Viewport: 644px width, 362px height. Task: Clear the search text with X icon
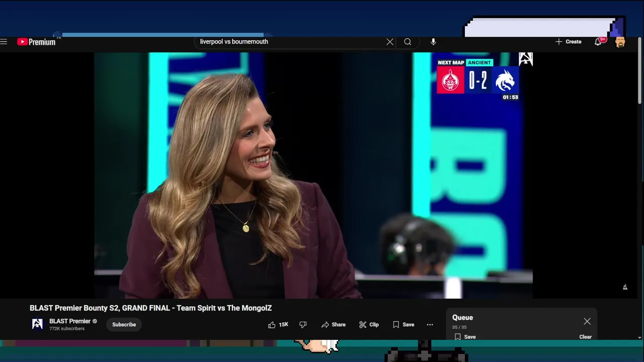(x=390, y=42)
